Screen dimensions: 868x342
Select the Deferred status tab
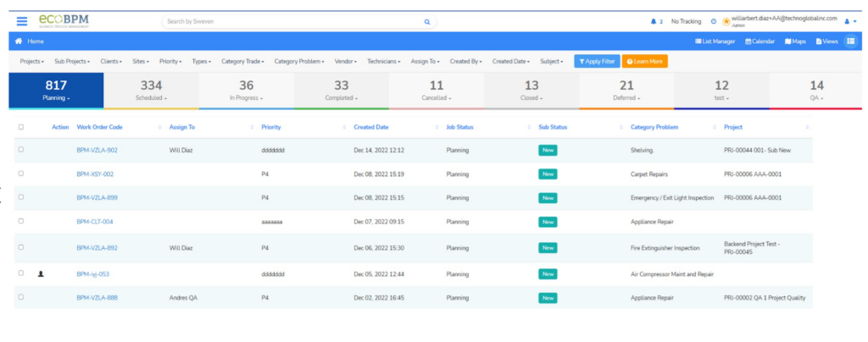(x=626, y=91)
